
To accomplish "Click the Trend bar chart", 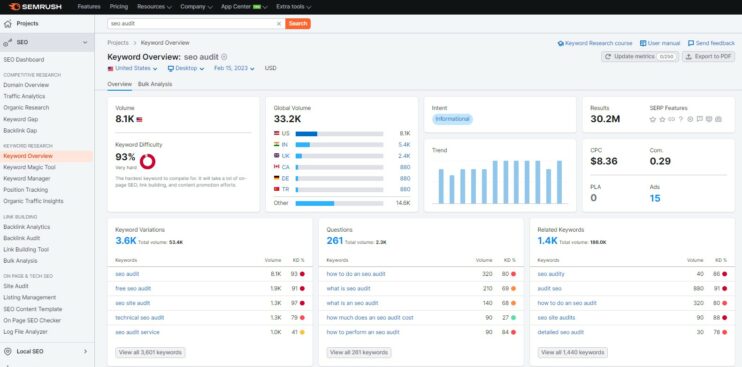I will pyautogui.click(x=500, y=182).
